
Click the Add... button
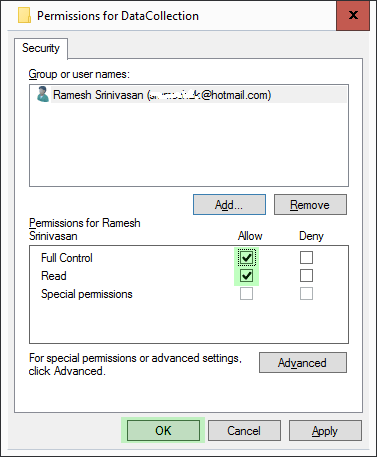pos(229,205)
